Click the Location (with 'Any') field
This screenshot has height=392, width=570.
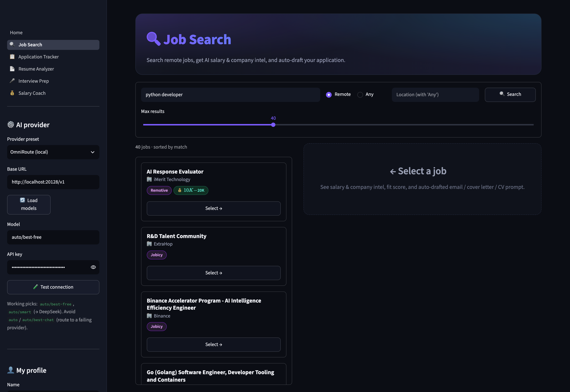435,95
